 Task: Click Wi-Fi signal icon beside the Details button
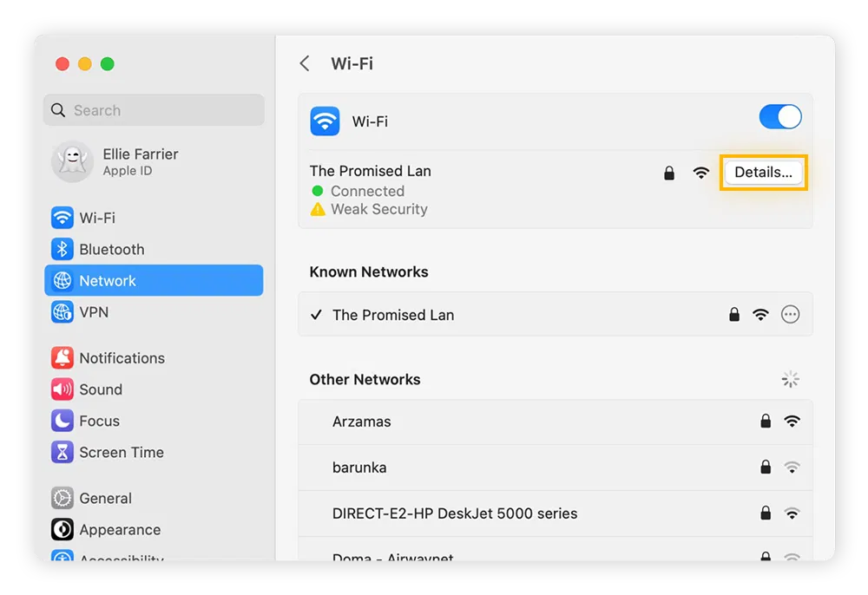700,173
